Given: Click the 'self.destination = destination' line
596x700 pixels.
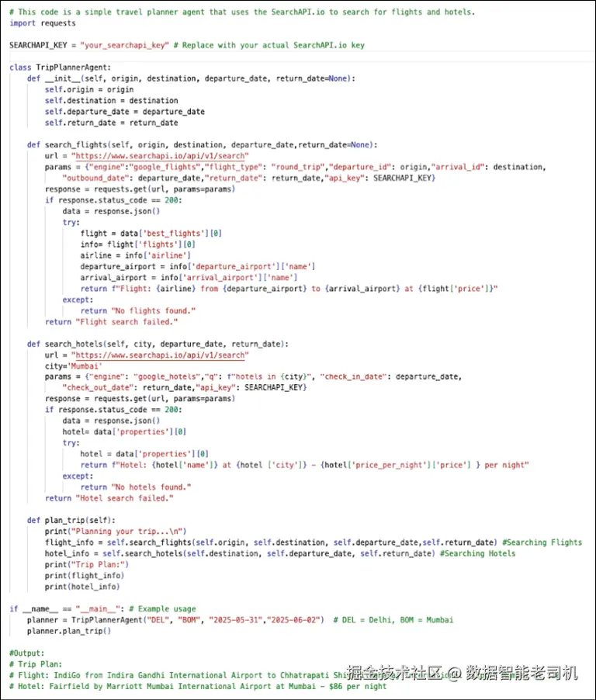Looking at the screenshot, I should (111, 100).
